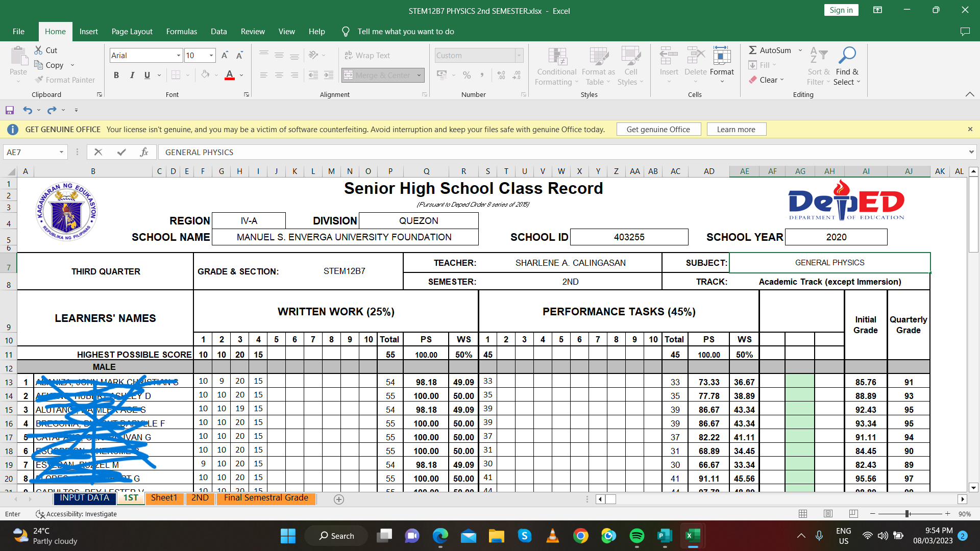Toggle Merge & Center
Viewport: 980px width, 551px height.
point(378,75)
